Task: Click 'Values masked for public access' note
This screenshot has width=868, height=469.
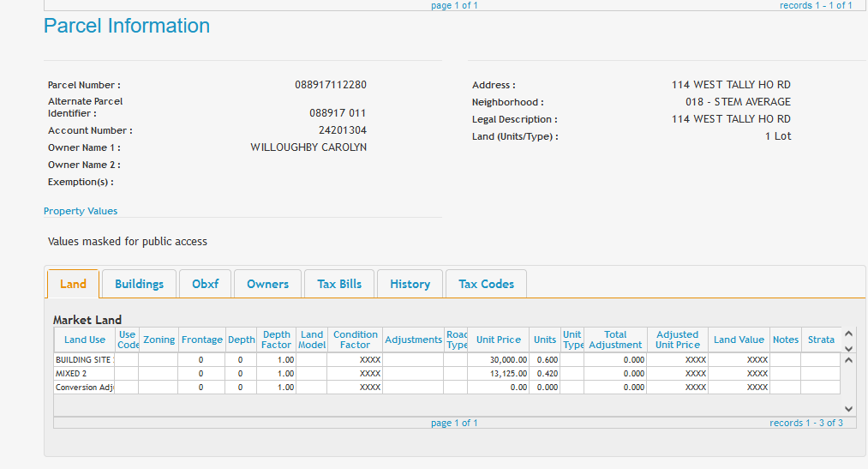Action: coord(128,242)
